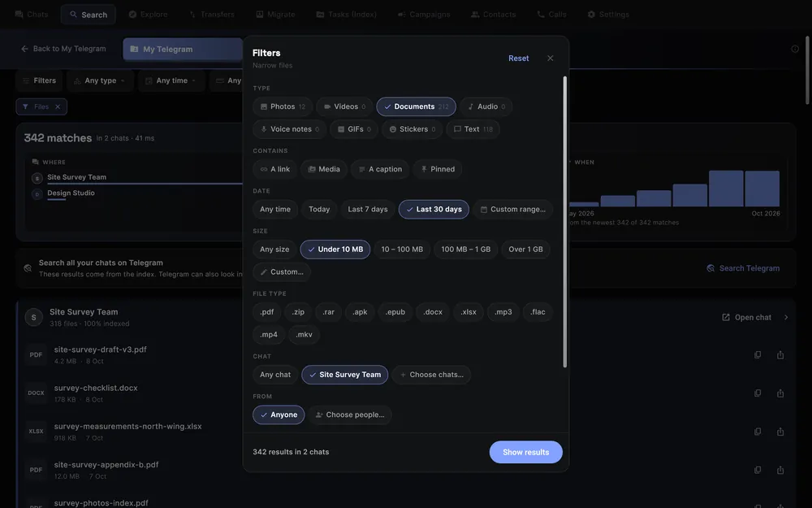Open the Custom range date picker
Image resolution: width=812 pixels, height=508 pixels.
(x=512, y=210)
